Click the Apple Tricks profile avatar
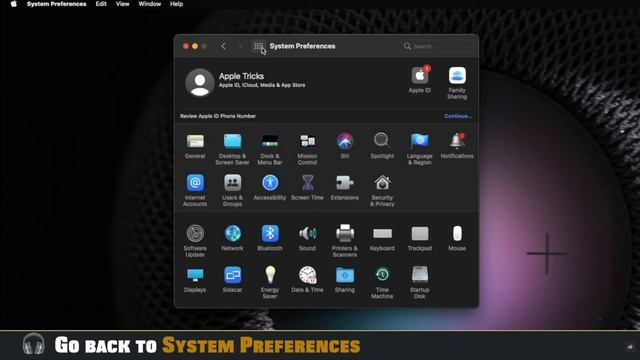The image size is (640, 360). point(200,82)
